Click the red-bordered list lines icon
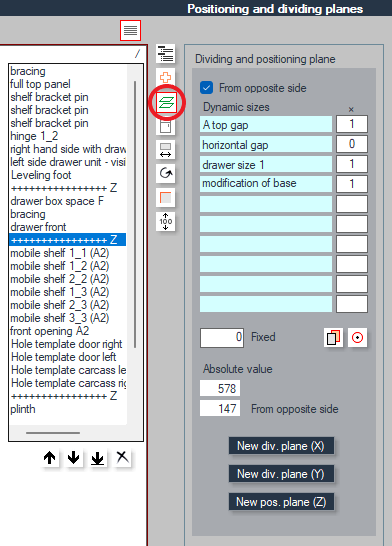The image size is (392, 546). [131, 30]
